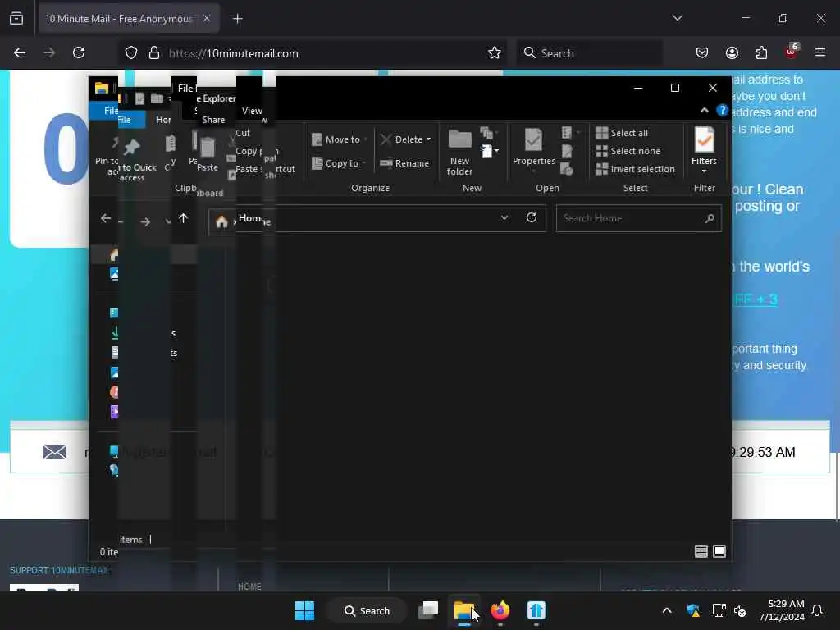Screen dimensions: 840x630
Task: Open the View tab in ribbon
Action: 253,111
